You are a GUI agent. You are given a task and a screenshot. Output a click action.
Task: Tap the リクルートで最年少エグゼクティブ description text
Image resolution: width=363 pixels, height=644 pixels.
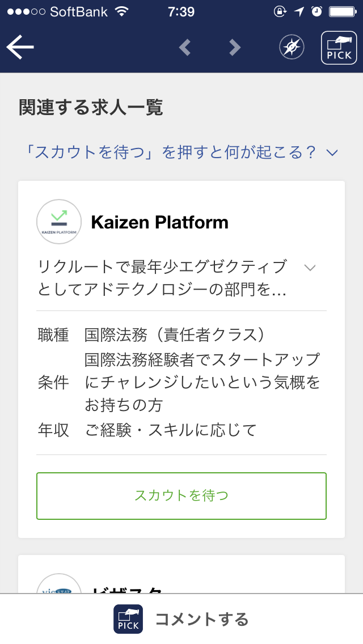(162, 278)
